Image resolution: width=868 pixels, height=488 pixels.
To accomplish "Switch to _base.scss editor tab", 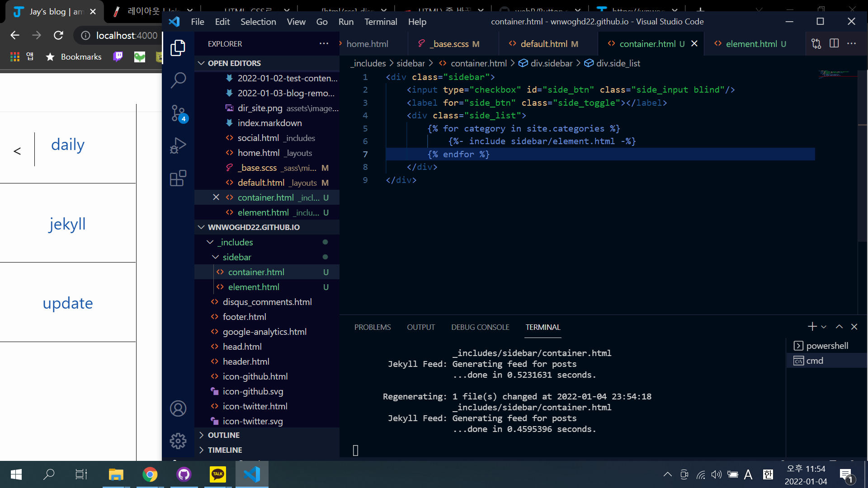I will tap(453, 44).
